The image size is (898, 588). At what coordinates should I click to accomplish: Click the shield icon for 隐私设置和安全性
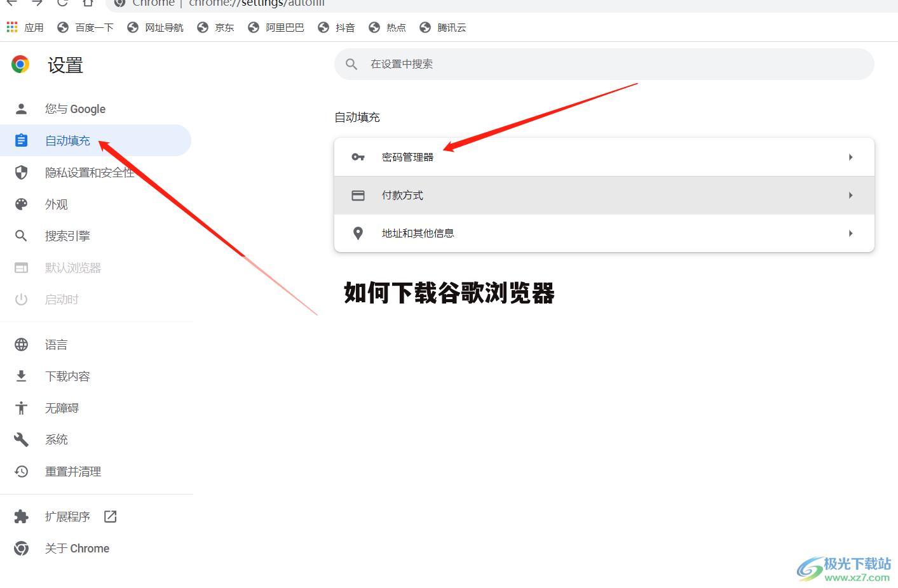click(21, 172)
